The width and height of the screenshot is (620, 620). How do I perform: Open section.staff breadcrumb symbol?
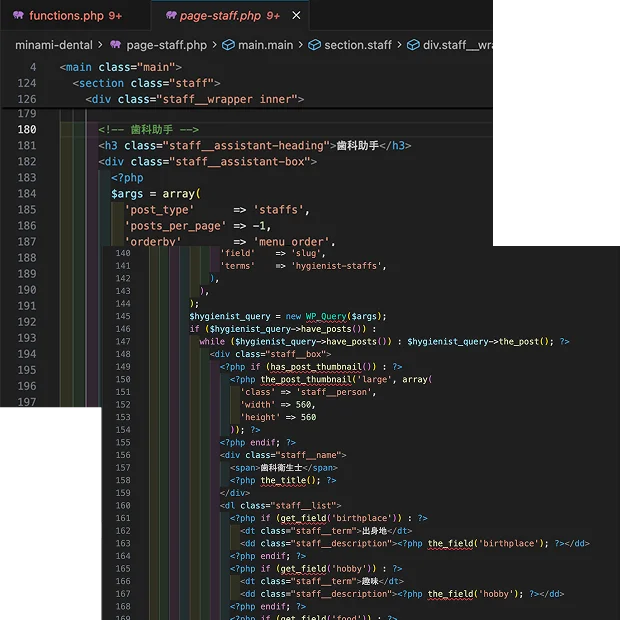click(358, 45)
